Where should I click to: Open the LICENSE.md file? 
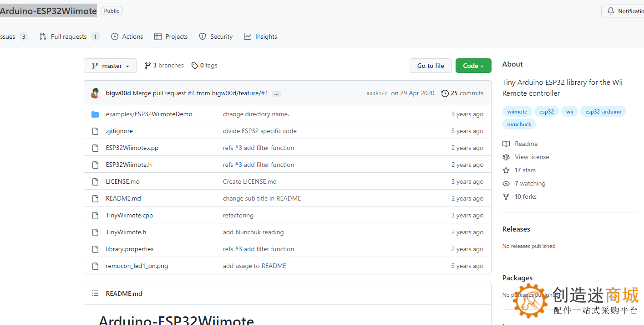(x=123, y=181)
